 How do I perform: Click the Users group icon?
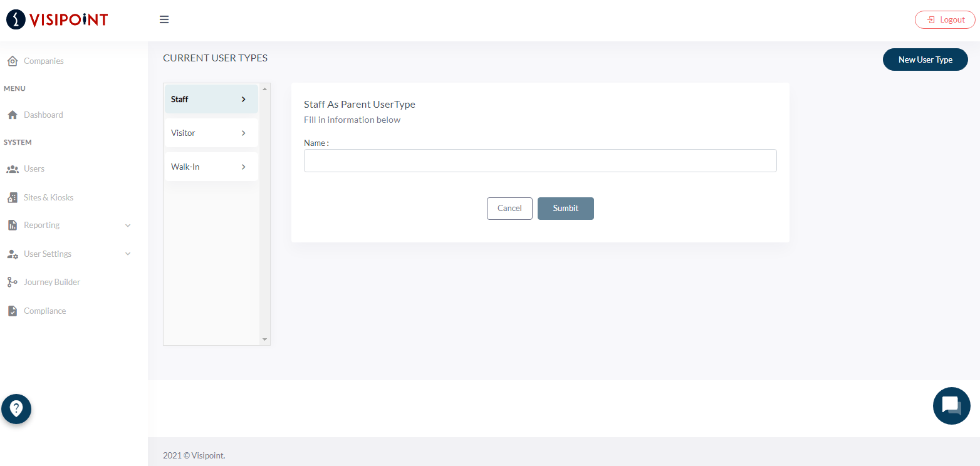[x=12, y=169]
